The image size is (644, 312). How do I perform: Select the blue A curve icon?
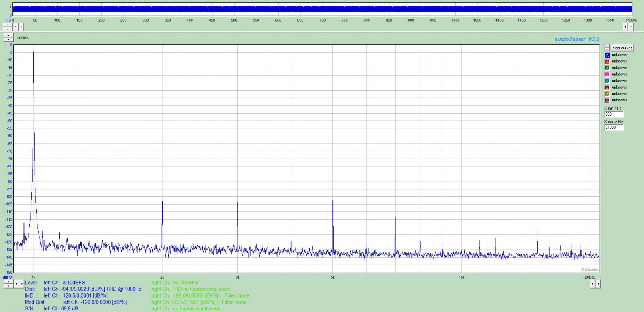(607, 55)
